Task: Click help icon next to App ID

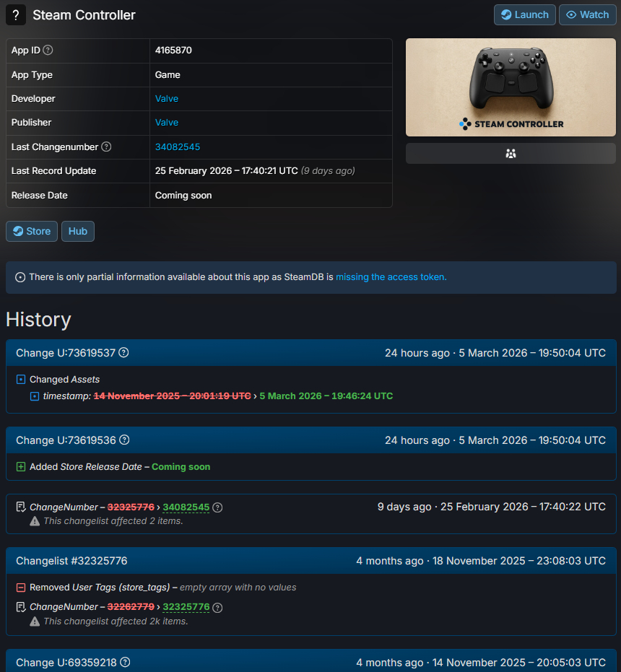Action: (48, 51)
